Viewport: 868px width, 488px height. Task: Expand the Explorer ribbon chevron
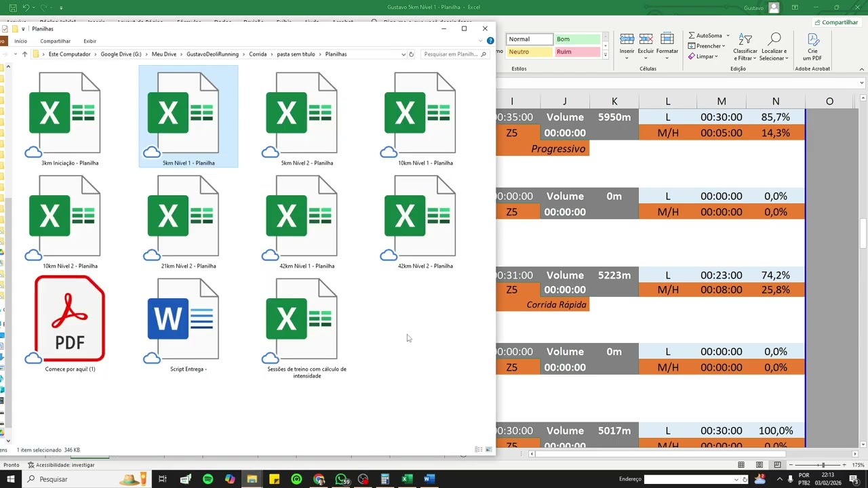click(x=481, y=41)
